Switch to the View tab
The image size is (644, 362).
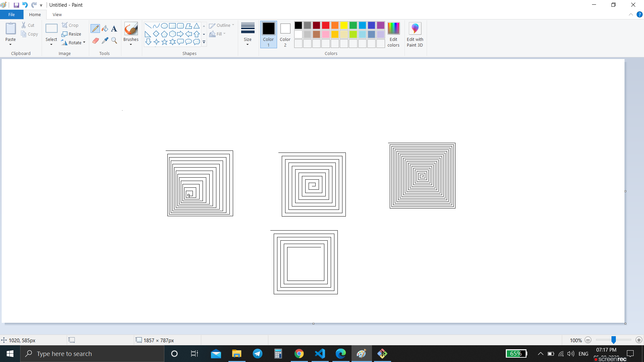[57, 14]
